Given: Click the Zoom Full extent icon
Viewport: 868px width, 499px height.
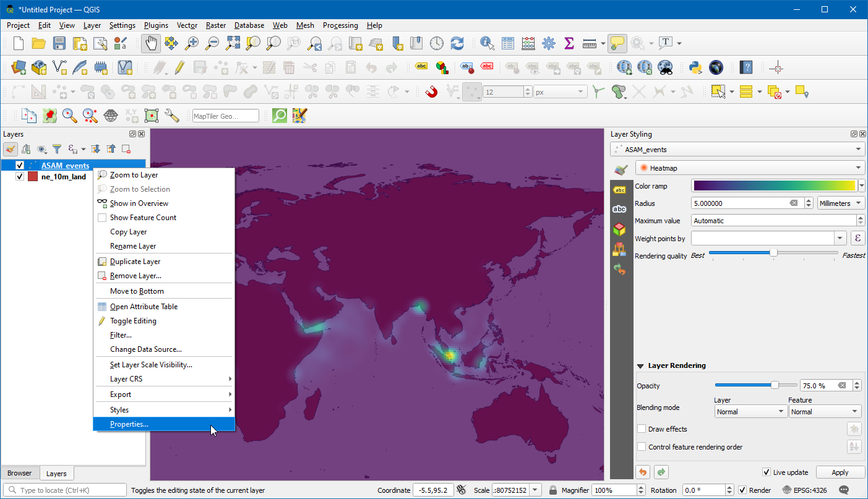Looking at the screenshot, I should (233, 43).
